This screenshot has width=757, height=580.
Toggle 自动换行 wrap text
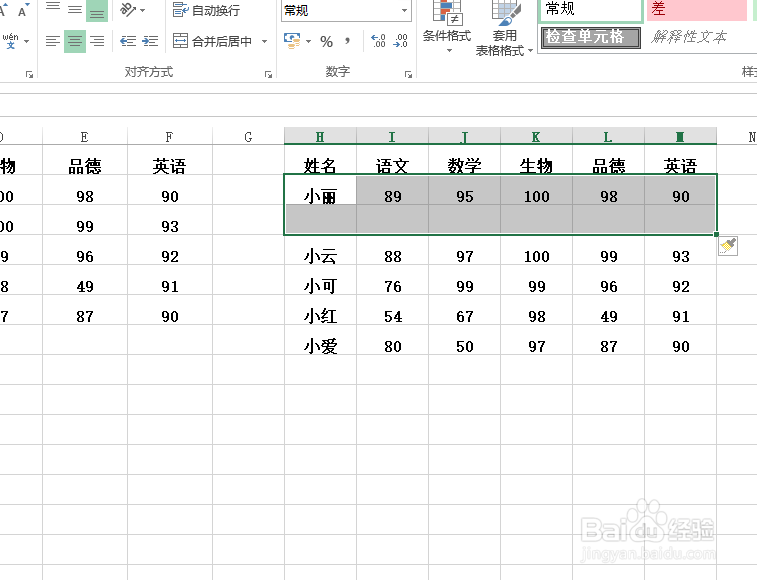coord(206,10)
